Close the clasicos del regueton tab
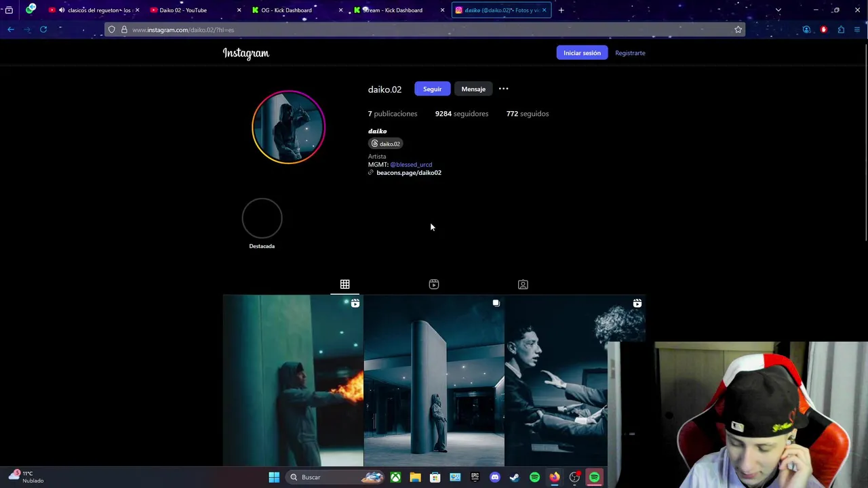Image resolution: width=868 pixels, height=488 pixels. pyautogui.click(x=137, y=10)
